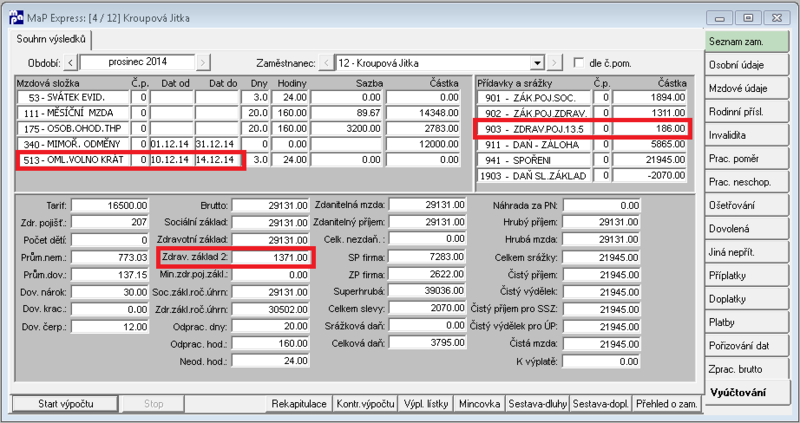Select deduction 902 - ZÁK.POJ.ZDRAV.
The width and height of the screenshot is (800, 423).
(x=582, y=113)
